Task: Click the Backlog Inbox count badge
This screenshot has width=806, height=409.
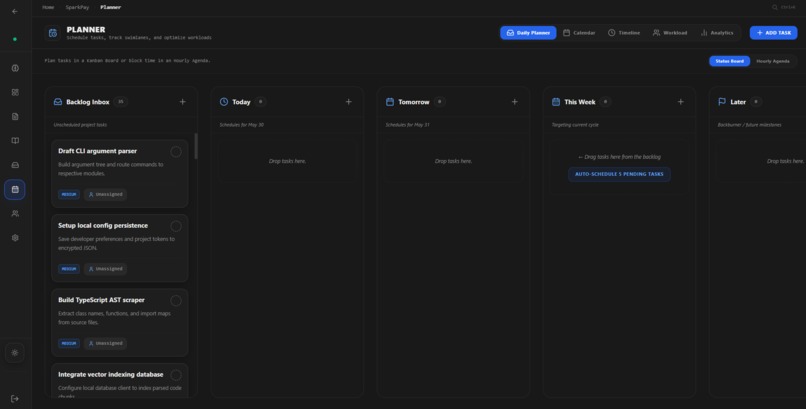Action: pyautogui.click(x=121, y=102)
